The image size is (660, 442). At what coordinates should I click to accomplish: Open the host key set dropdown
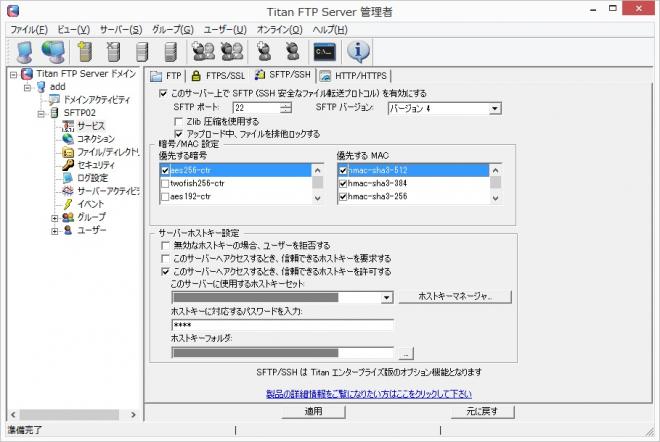point(386,298)
